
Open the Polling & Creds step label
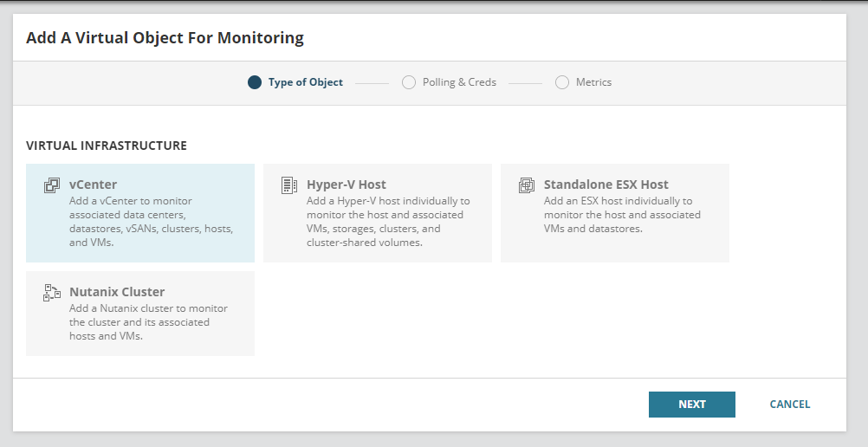459,82
